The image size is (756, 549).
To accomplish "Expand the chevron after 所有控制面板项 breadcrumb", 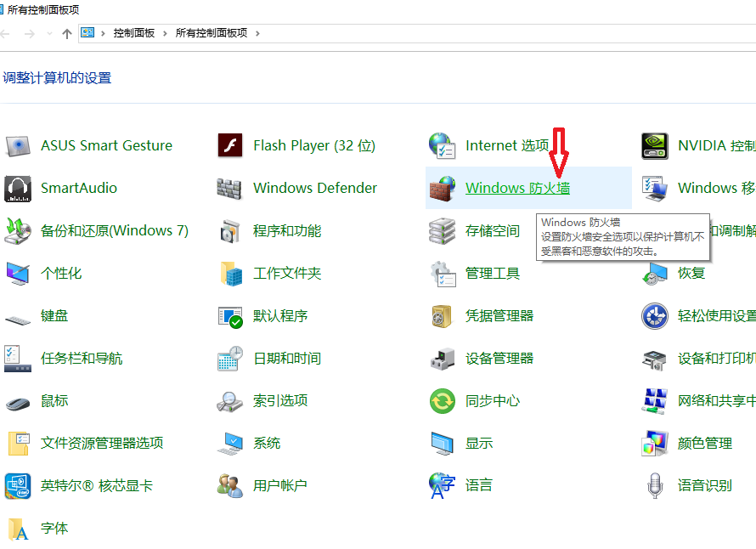I will point(257,33).
